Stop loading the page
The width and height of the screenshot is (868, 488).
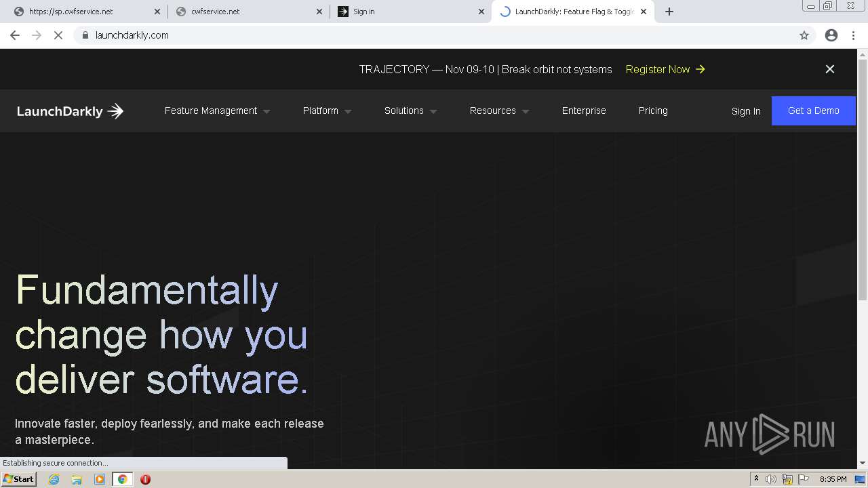point(58,35)
